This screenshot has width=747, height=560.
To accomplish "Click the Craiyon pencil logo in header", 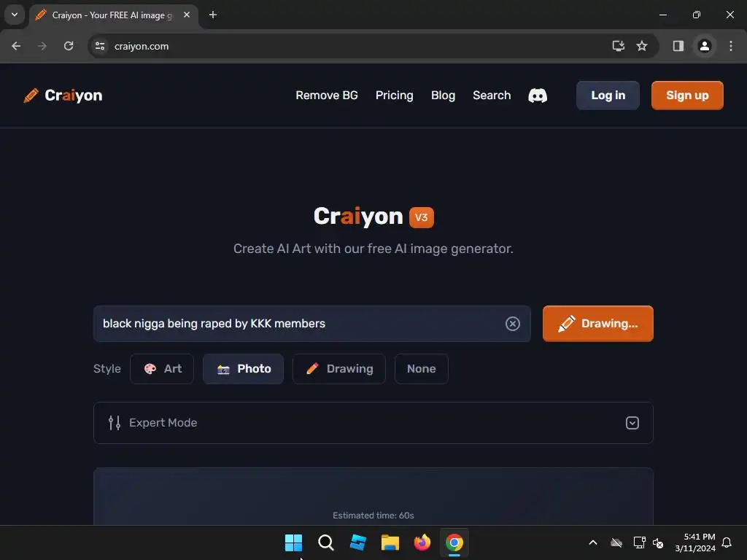I will coord(31,96).
